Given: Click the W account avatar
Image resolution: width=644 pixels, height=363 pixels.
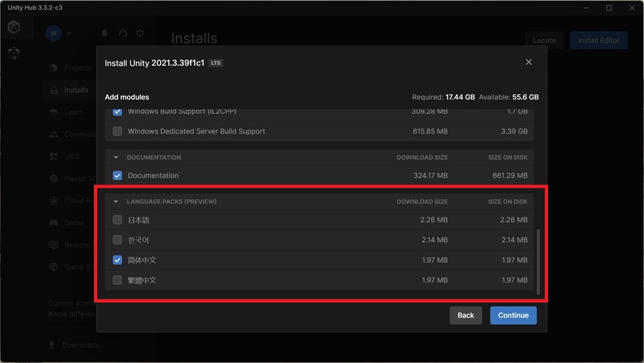Looking at the screenshot, I should (x=54, y=34).
